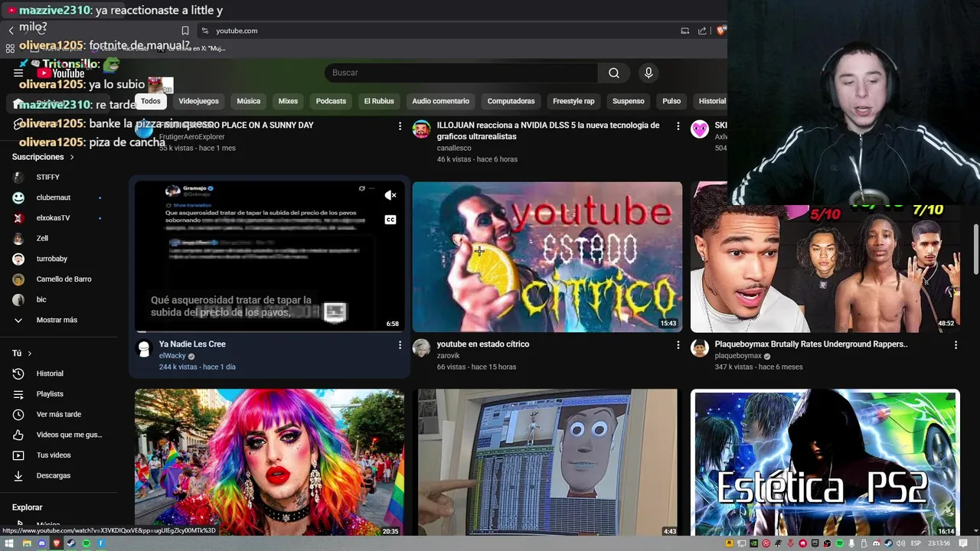Select the Mixes filter chip
Viewport: 980px width, 551px height.
288,101
